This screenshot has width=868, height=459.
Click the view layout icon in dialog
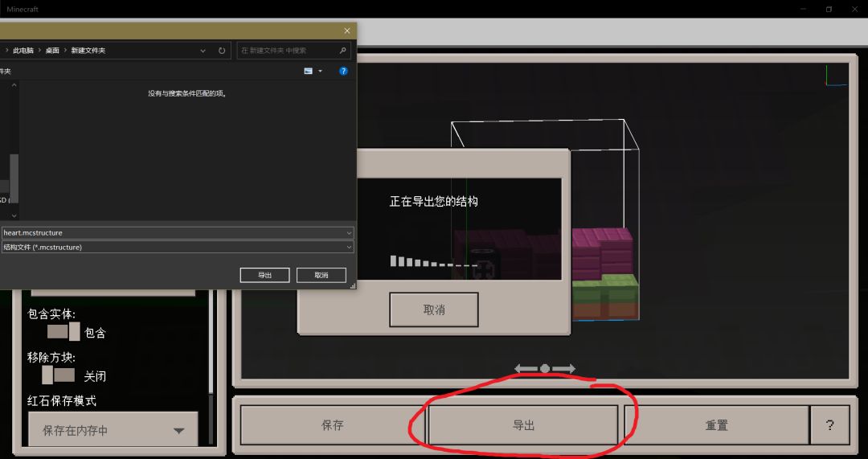click(x=309, y=71)
